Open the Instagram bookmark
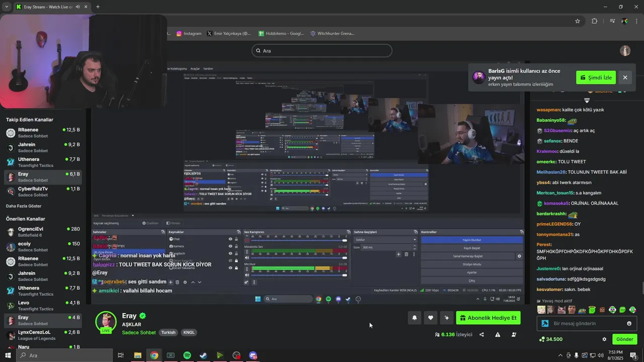This screenshot has width=644, height=362. [189, 34]
